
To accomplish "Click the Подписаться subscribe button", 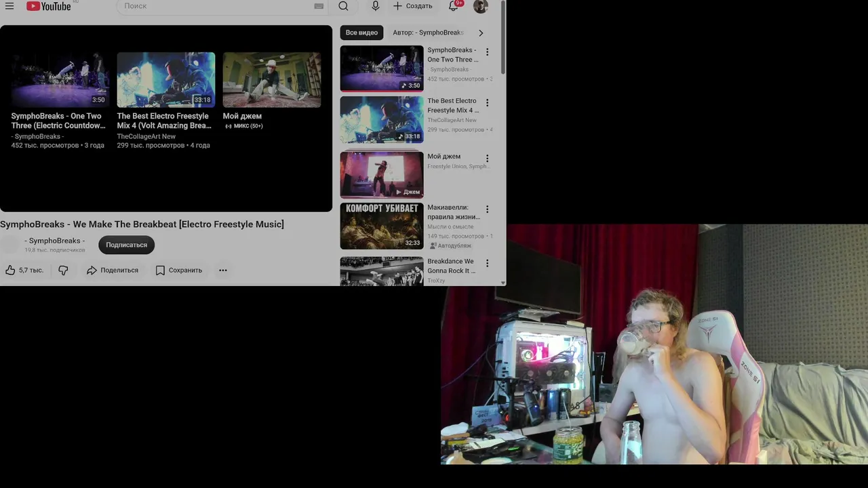I will tap(126, 245).
